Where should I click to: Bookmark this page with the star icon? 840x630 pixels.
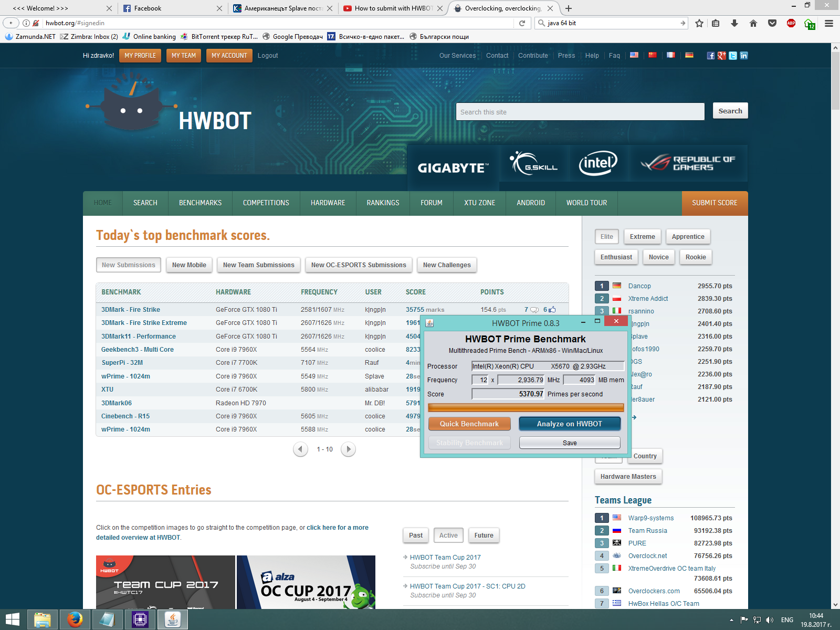[699, 23]
